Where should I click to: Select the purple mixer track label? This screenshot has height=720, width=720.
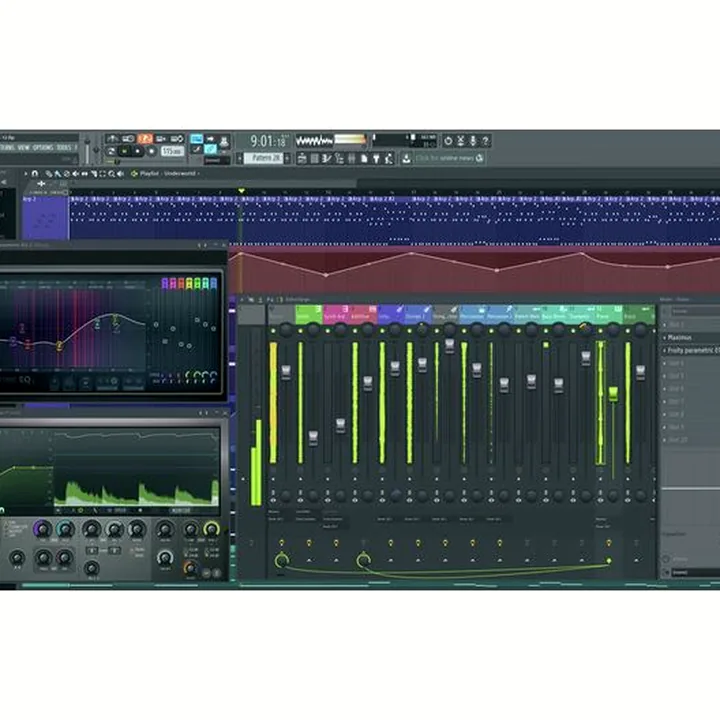pyautogui.click(x=391, y=315)
